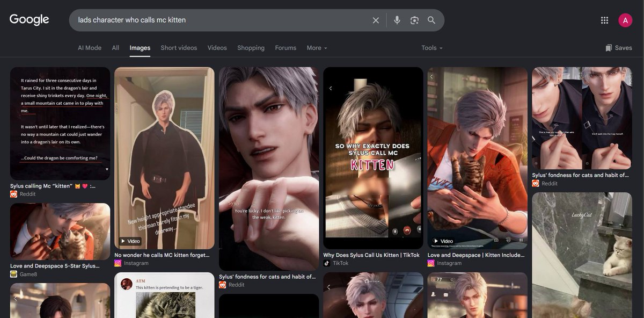Screen dimensions: 644x318
Task: Open 'So why exactly does Sylus call MC kitten' thumbnail
Action: (x=373, y=158)
